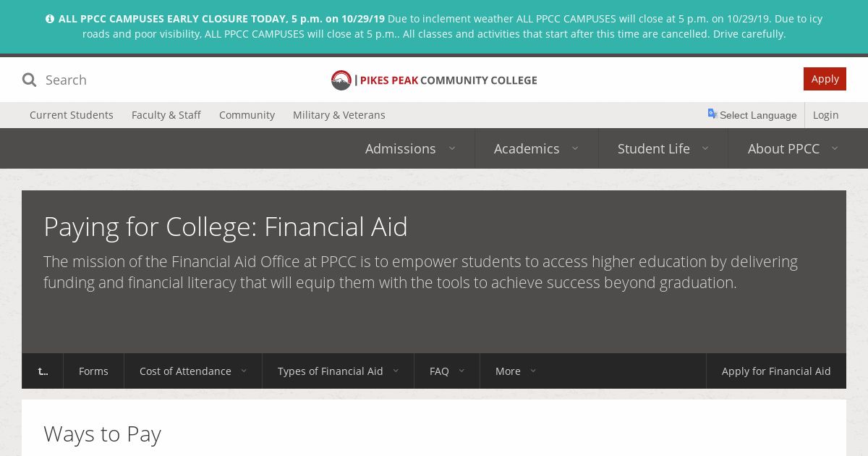Click the Google Translate icon
Viewport: 868px width, 456px height.
point(712,114)
